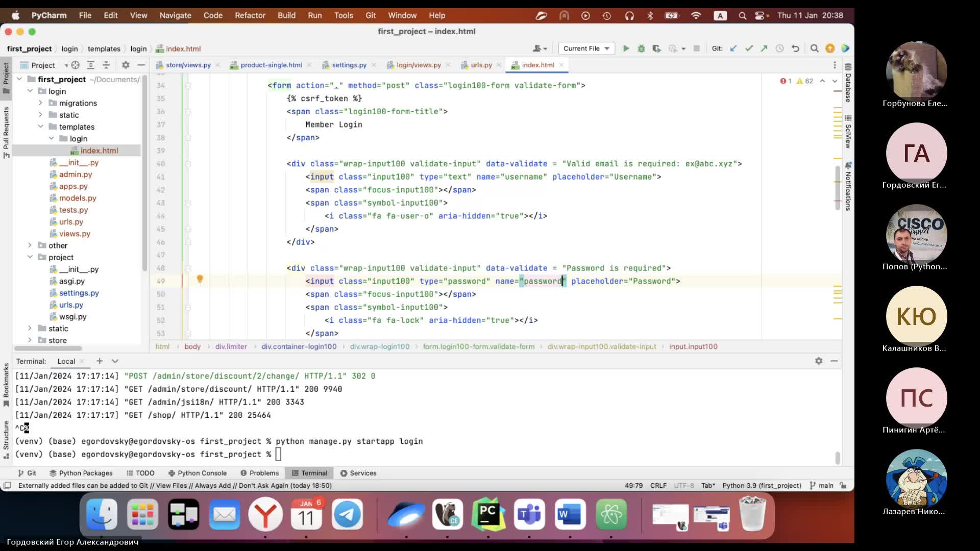The width and height of the screenshot is (980, 551).
Task: Select opened file crosshair in Project
Action: pos(76,65)
